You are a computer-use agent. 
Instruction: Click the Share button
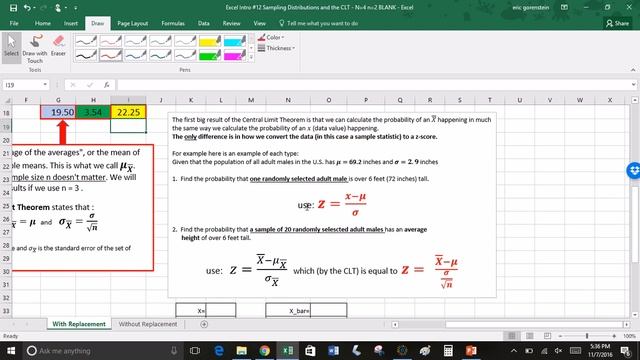tap(618, 23)
